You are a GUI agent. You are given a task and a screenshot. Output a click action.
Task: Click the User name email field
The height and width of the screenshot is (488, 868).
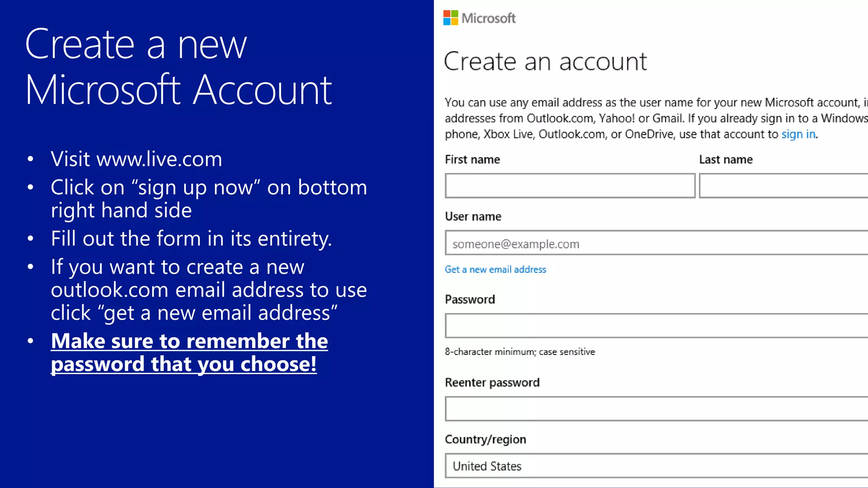(656, 243)
